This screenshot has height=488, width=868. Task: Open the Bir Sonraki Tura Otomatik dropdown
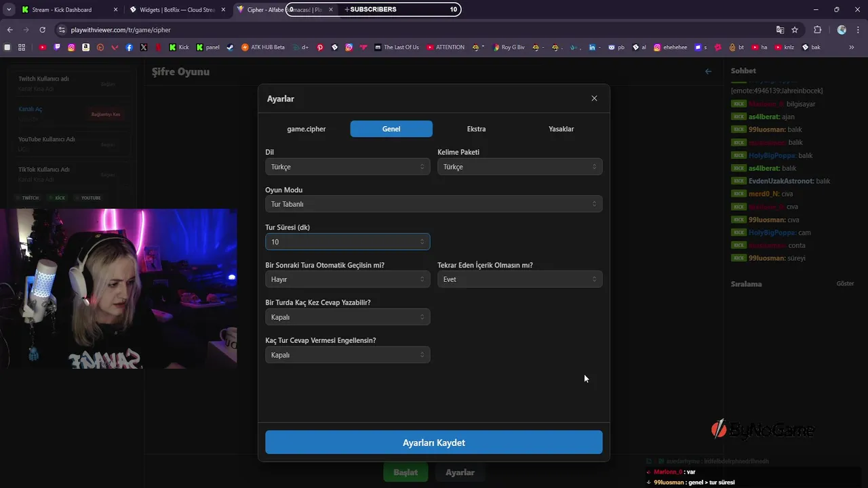click(x=347, y=279)
